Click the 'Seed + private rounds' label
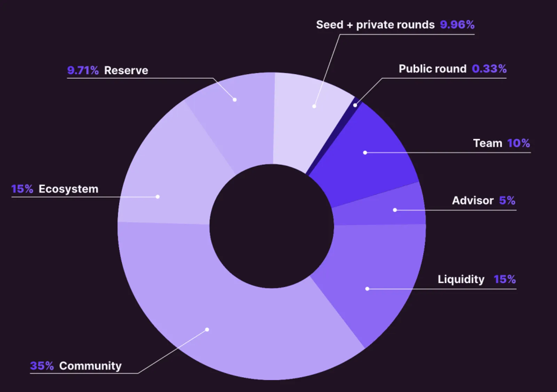The width and height of the screenshot is (557, 392). 375,25
